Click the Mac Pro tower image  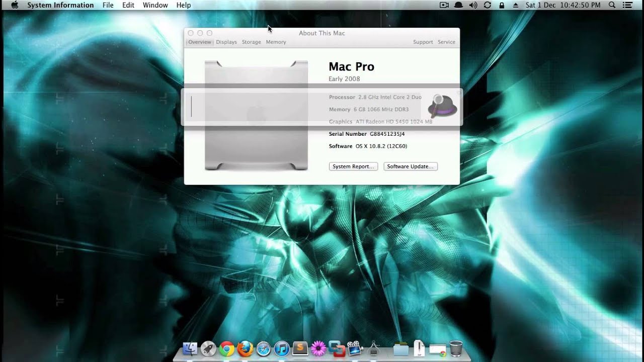pos(256,116)
